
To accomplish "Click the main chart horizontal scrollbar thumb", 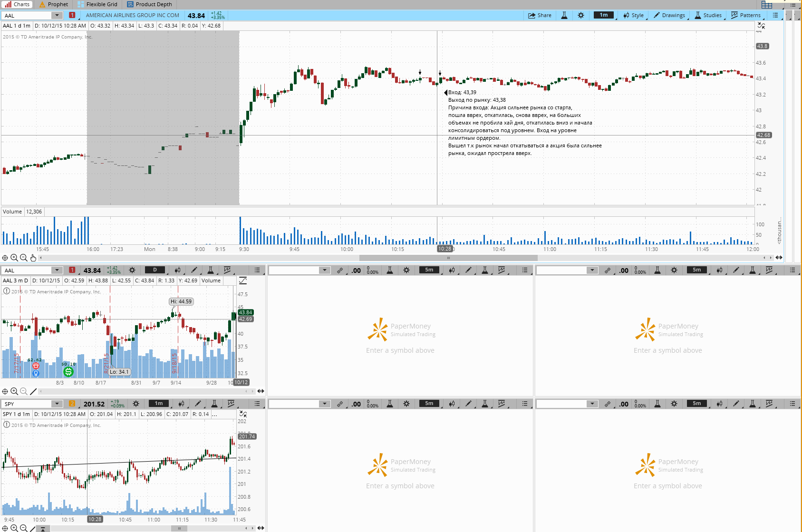I will [x=448, y=258].
